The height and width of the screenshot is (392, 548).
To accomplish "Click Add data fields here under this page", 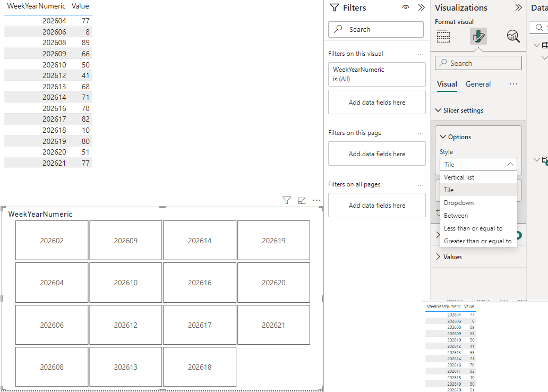I will click(377, 154).
